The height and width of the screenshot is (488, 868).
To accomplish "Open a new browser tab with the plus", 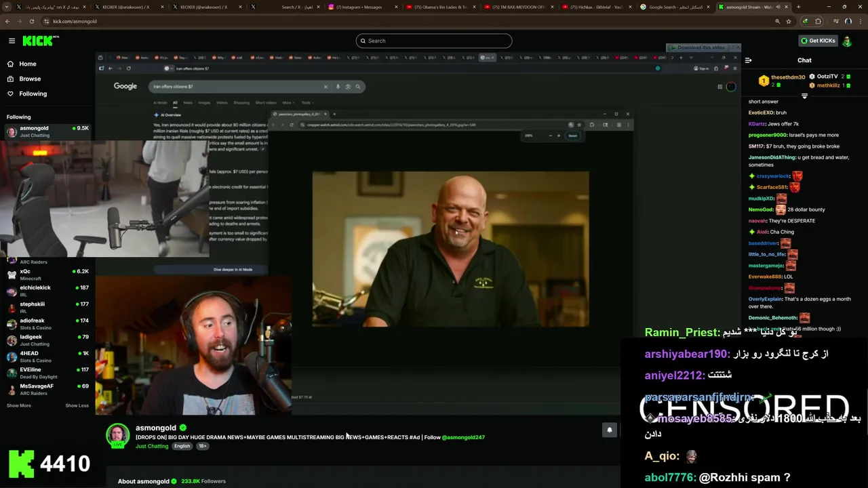I will point(798,7).
